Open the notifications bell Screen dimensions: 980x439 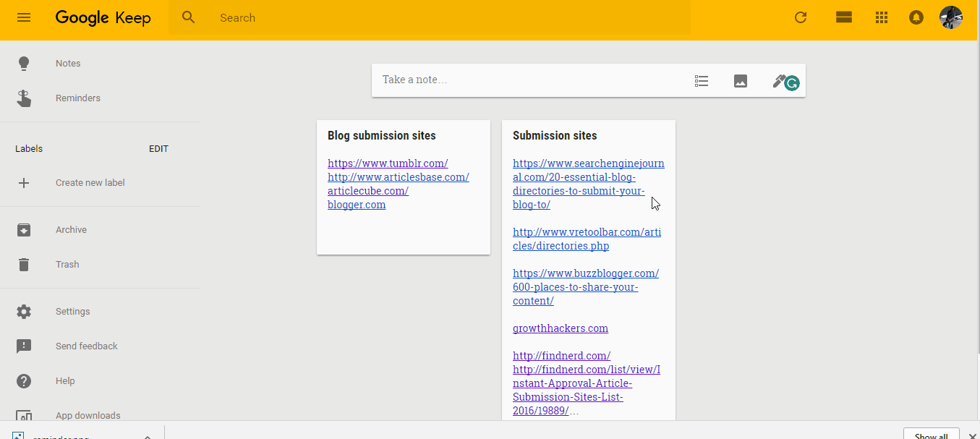916,17
